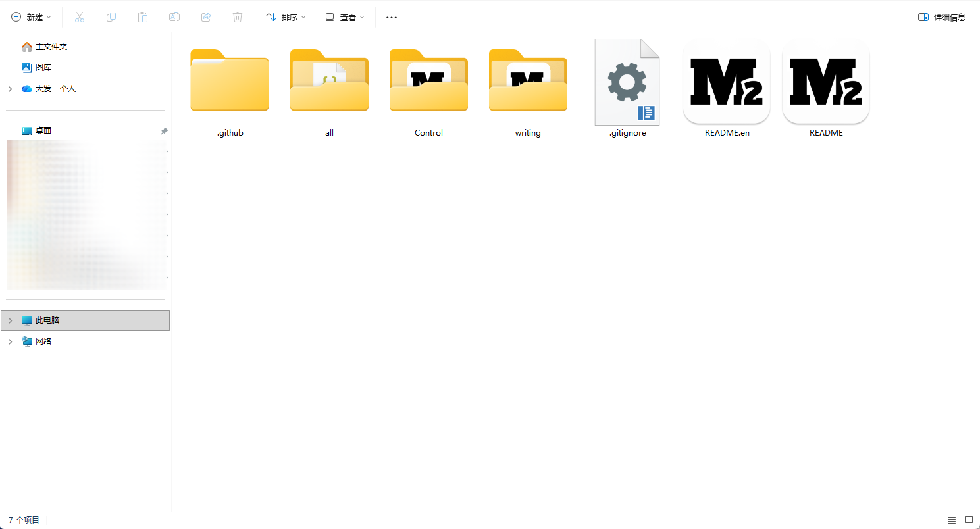
Task: Select 此电脑 in navigation pane
Action: coord(86,320)
